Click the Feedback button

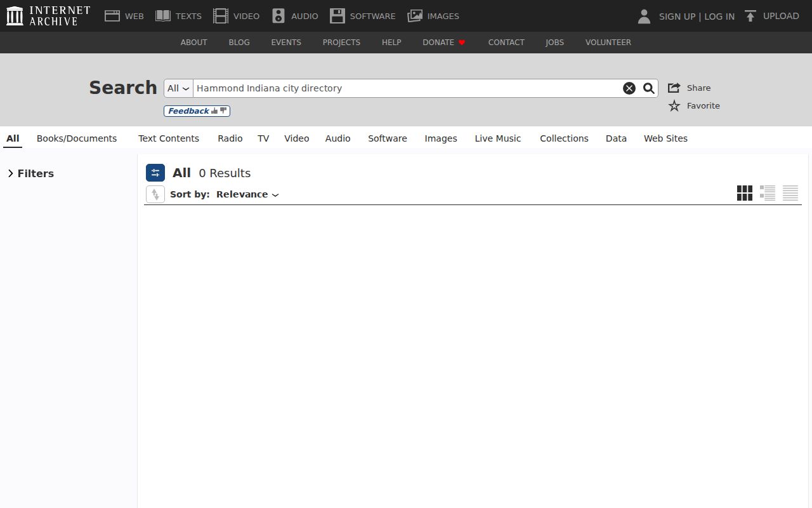(197, 111)
